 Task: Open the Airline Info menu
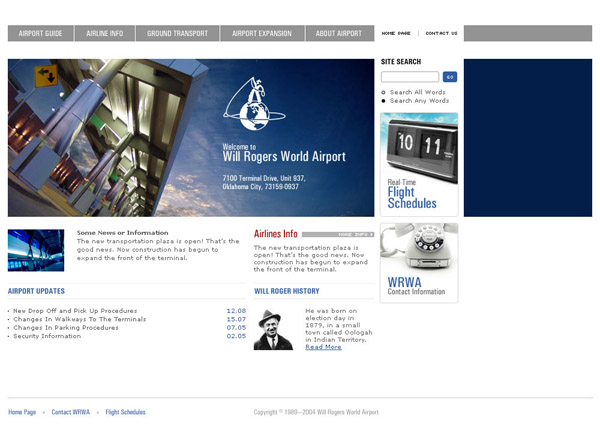104,34
